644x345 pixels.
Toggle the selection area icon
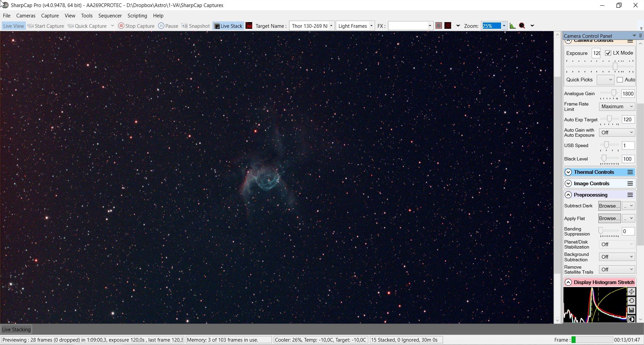coord(438,26)
